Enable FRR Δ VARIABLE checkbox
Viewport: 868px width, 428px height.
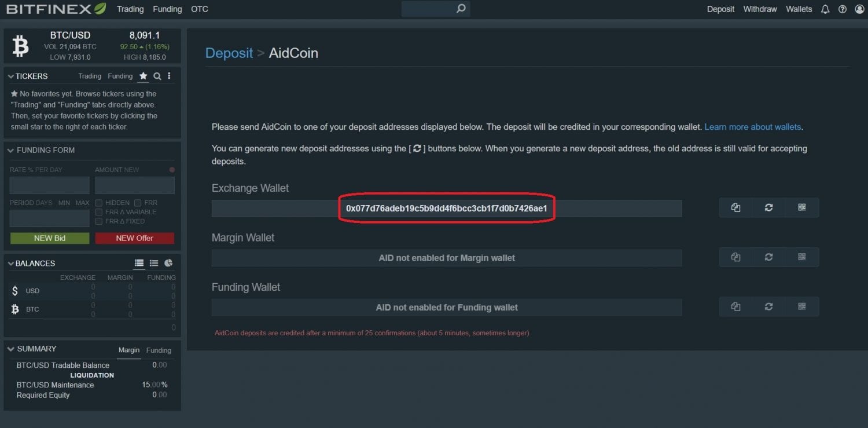click(x=99, y=212)
